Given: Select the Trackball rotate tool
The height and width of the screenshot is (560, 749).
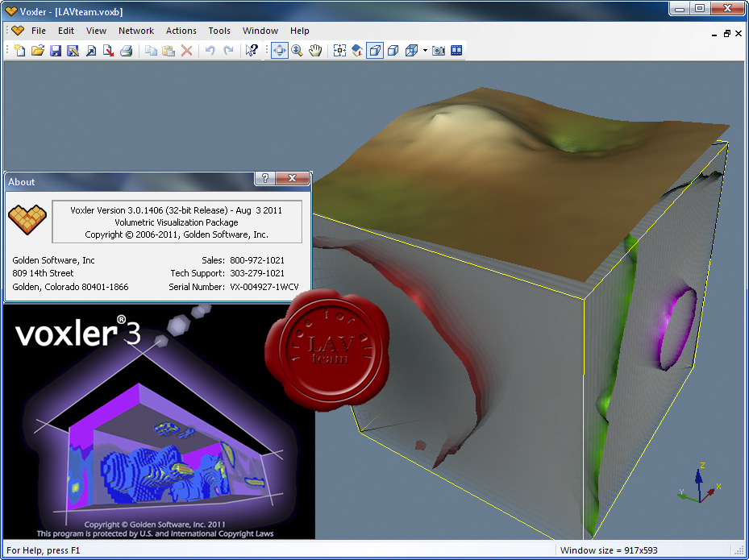Looking at the screenshot, I should tap(280, 50).
